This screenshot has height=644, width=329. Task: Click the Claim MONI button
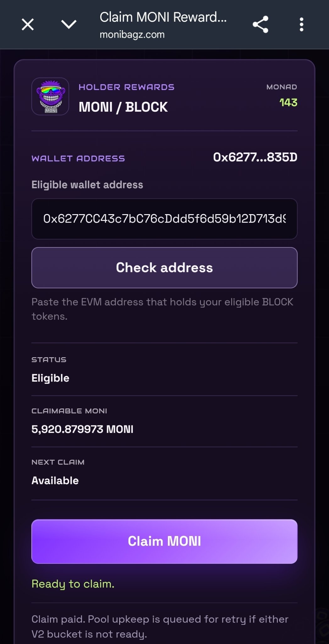(164, 541)
